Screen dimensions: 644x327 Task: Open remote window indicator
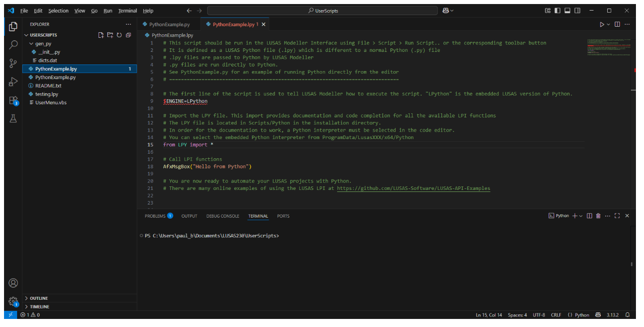pos(11,315)
